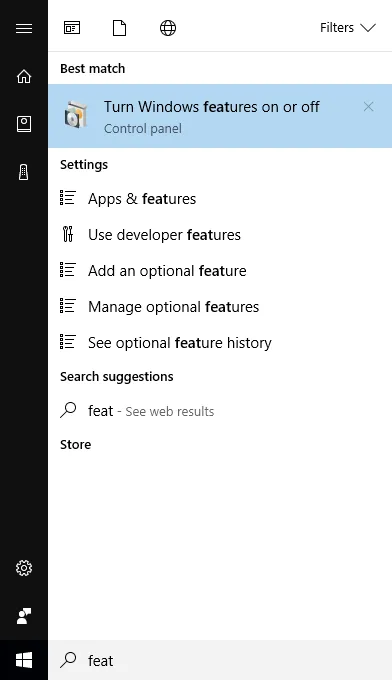The width and height of the screenshot is (392, 680).
Task: Expand the Filters dropdown
Action: click(348, 28)
